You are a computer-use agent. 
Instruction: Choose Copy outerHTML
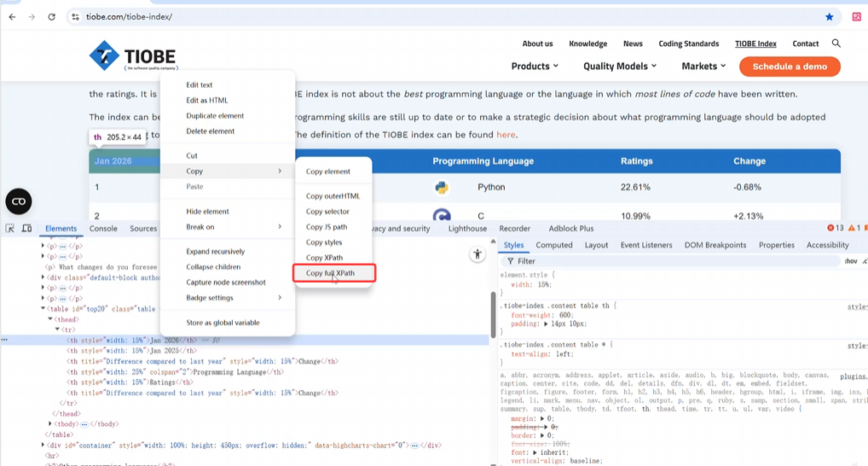(x=333, y=195)
